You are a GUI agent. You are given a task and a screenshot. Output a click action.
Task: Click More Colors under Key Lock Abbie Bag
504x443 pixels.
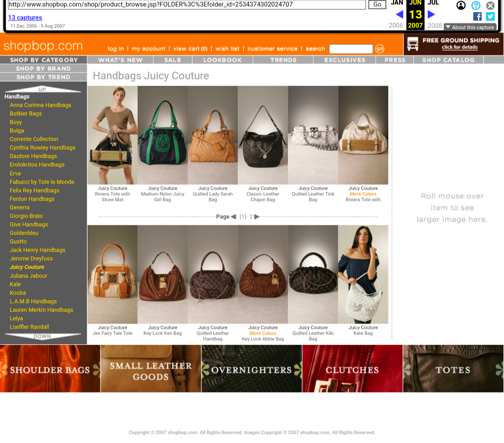tap(263, 333)
